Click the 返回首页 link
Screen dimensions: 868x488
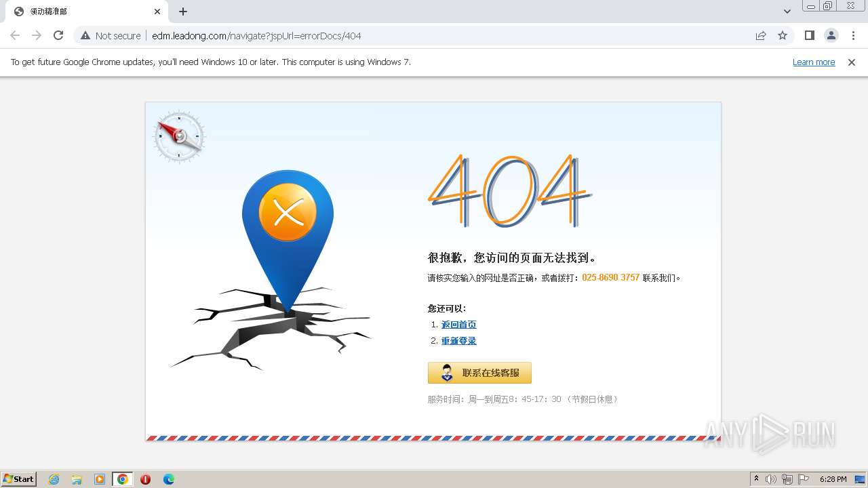click(459, 325)
